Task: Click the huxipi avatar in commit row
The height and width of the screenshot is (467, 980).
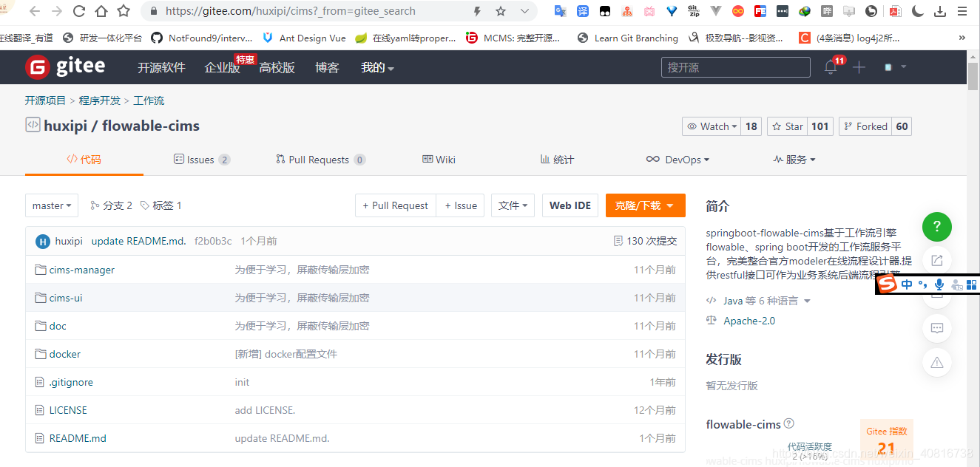Action: (43, 241)
